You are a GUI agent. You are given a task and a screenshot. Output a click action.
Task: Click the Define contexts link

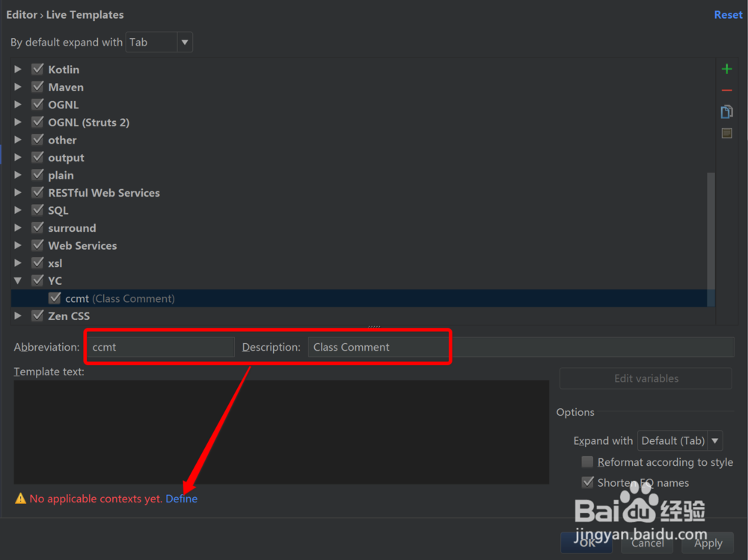181,498
